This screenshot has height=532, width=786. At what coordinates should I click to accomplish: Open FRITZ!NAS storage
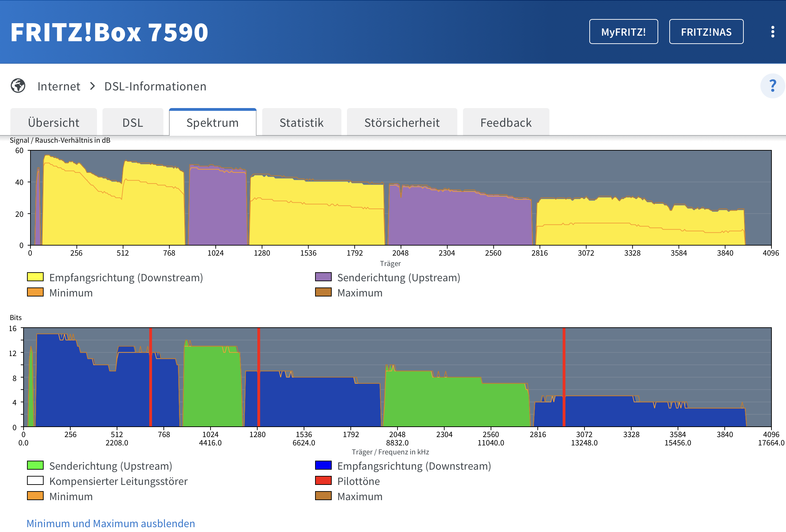(x=706, y=32)
